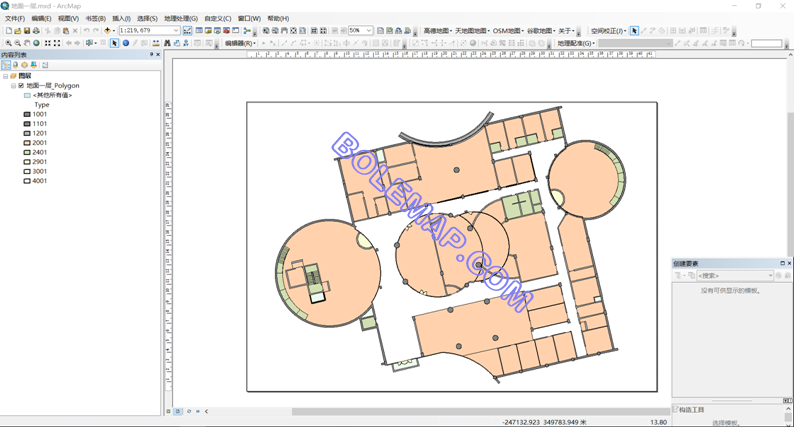
Task: Click List By Visibility icon
Action: (24, 65)
